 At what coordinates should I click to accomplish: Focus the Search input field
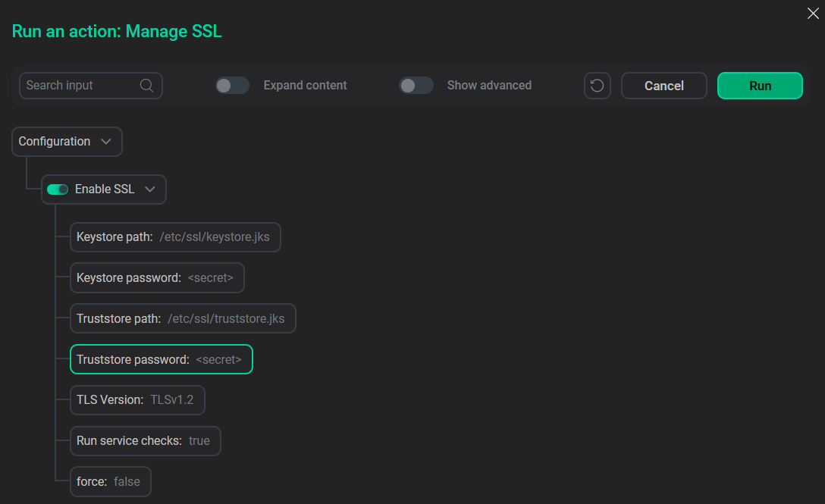90,85
